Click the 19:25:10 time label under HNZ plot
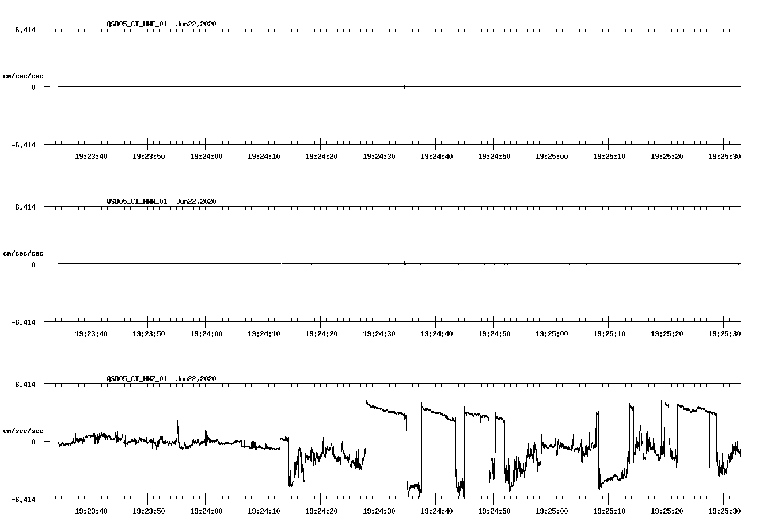The width and height of the screenshot is (782, 532). coord(609,511)
